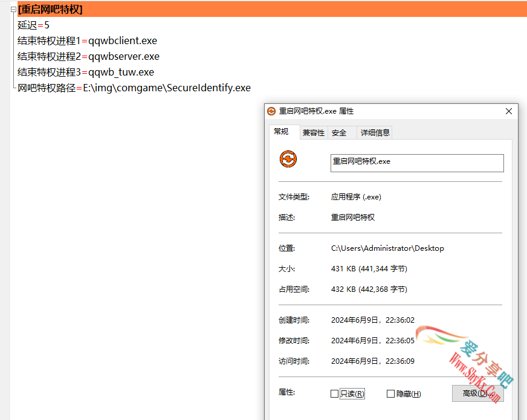Click the file name field 重启网吧特权.exe
527x420 pixels.
(417, 163)
